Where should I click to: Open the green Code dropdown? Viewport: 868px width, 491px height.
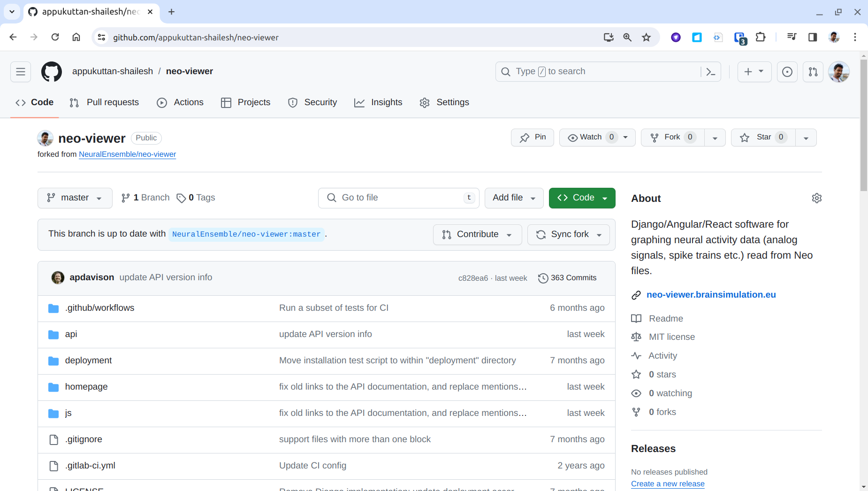[x=582, y=198]
